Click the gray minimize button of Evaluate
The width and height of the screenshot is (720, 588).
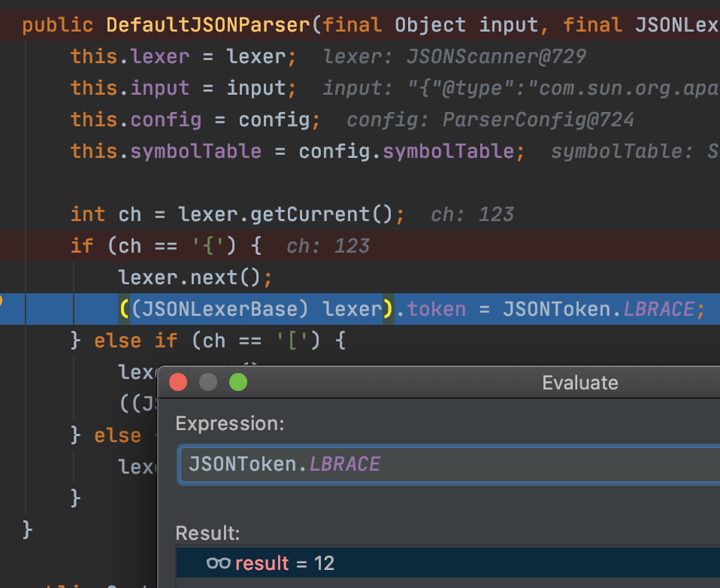click(x=208, y=383)
